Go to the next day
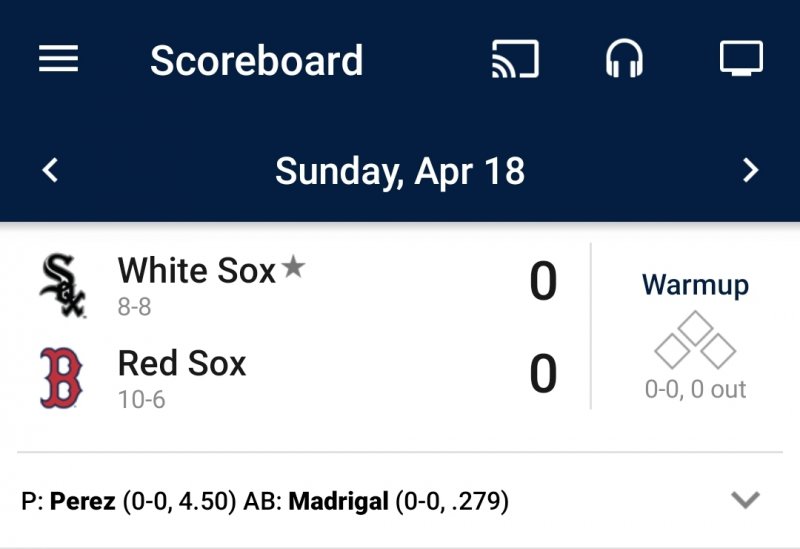Screen dimensions: 800x549 (751, 171)
